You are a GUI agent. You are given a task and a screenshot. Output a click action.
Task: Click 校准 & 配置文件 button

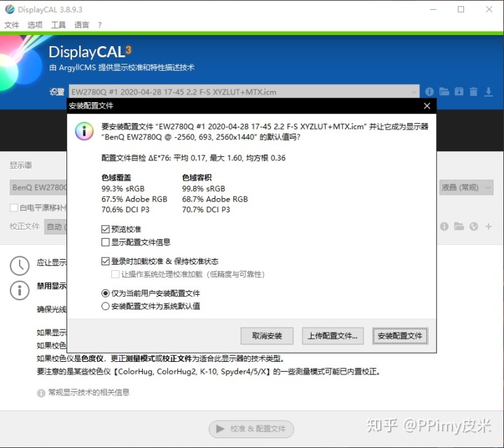[251, 428]
